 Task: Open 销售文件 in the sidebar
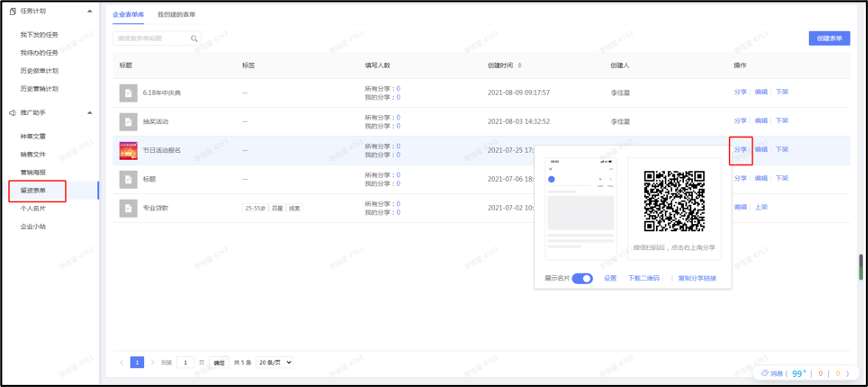click(x=33, y=154)
